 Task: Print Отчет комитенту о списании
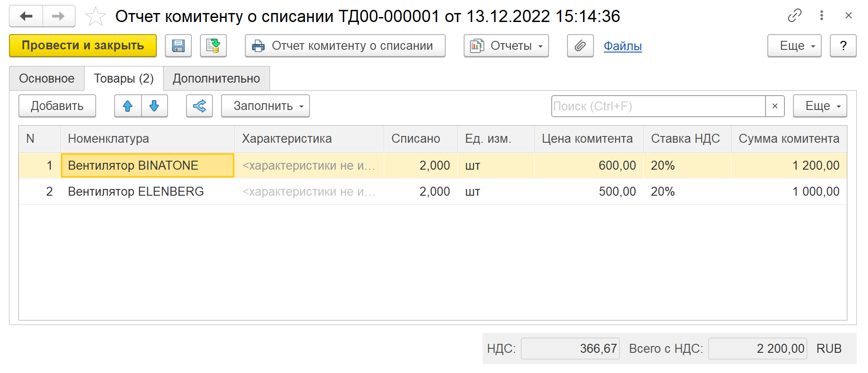pos(345,46)
